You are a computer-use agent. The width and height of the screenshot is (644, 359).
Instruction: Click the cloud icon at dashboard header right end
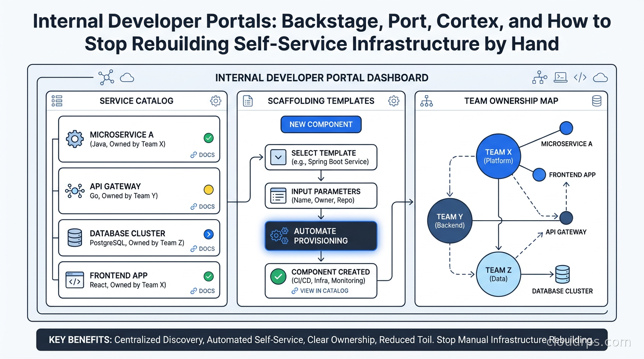(x=600, y=78)
